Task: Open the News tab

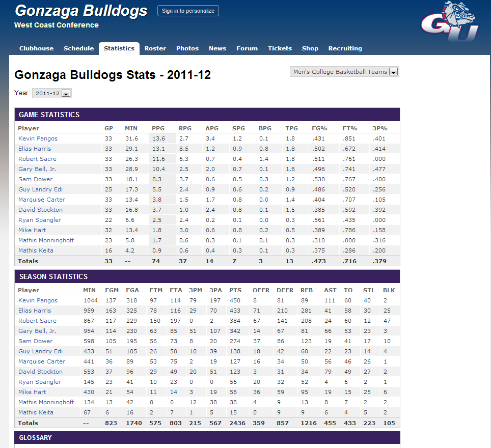Action: coord(217,48)
